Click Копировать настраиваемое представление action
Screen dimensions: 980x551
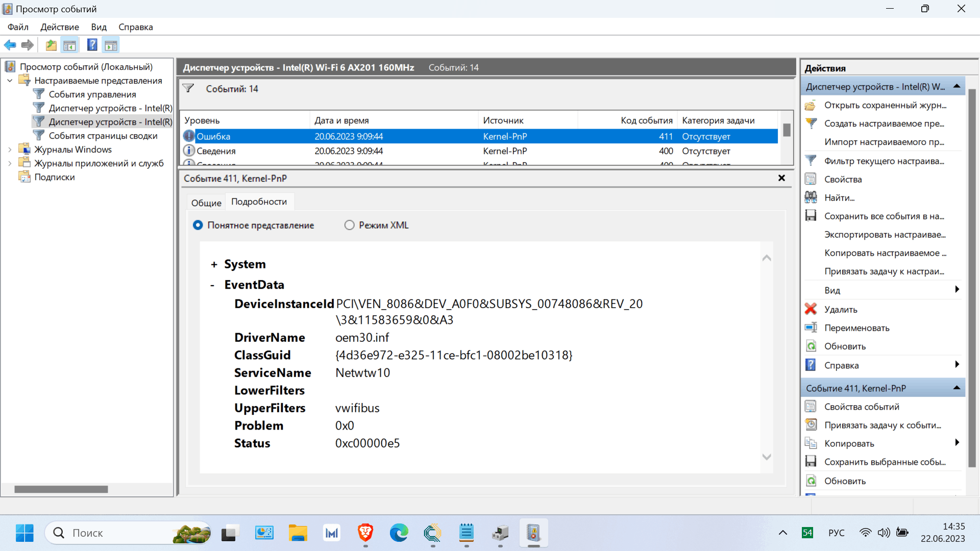885,253
